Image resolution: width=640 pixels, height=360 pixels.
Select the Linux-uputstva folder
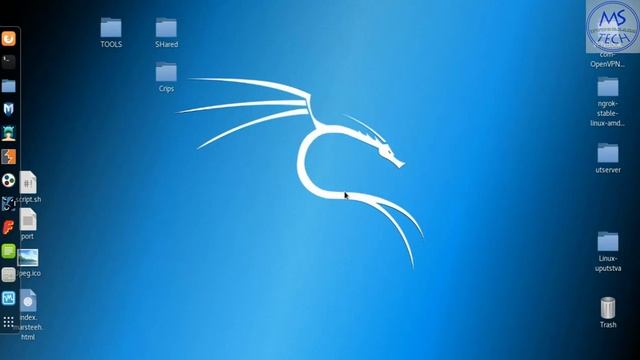coord(608,242)
